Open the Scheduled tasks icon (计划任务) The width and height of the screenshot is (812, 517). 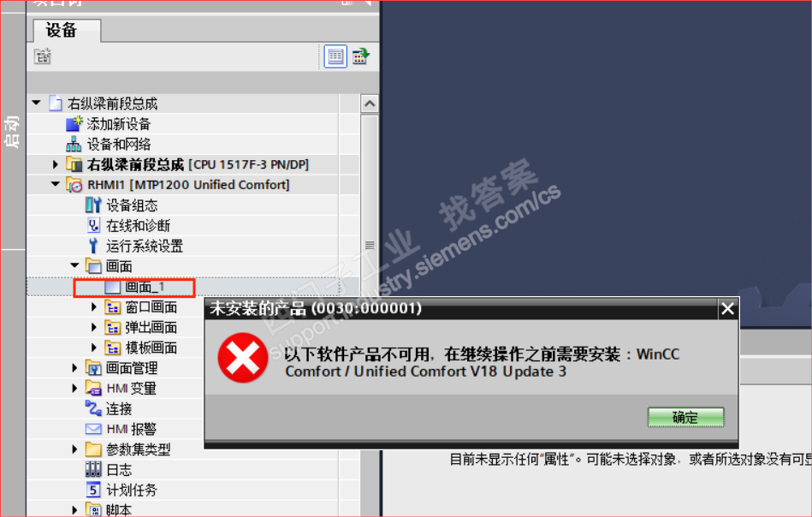(x=93, y=490)
